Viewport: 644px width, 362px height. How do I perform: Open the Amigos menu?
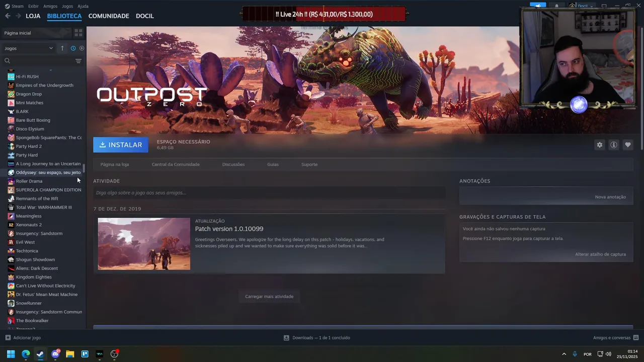click(x=50, y=6)
